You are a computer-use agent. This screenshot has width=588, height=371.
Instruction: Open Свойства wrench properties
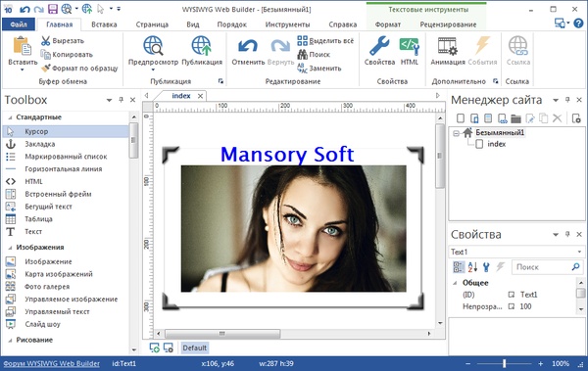(x=379, y=46)
